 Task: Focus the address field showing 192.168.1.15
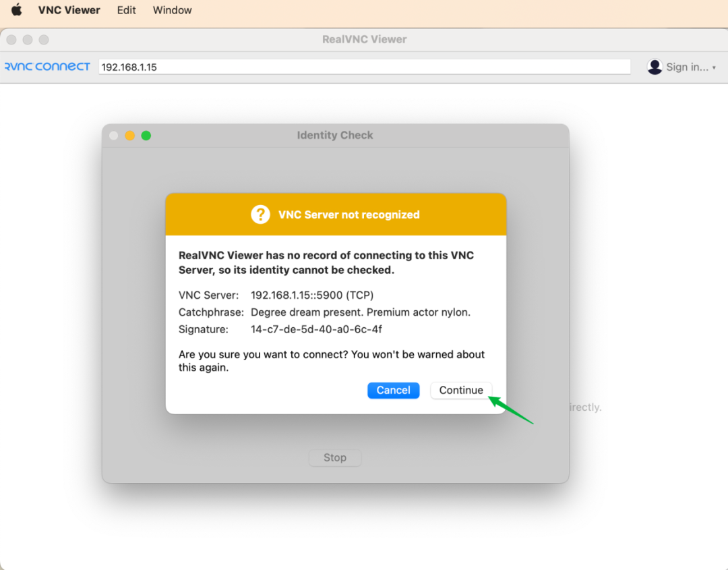(x=365, y=67)
